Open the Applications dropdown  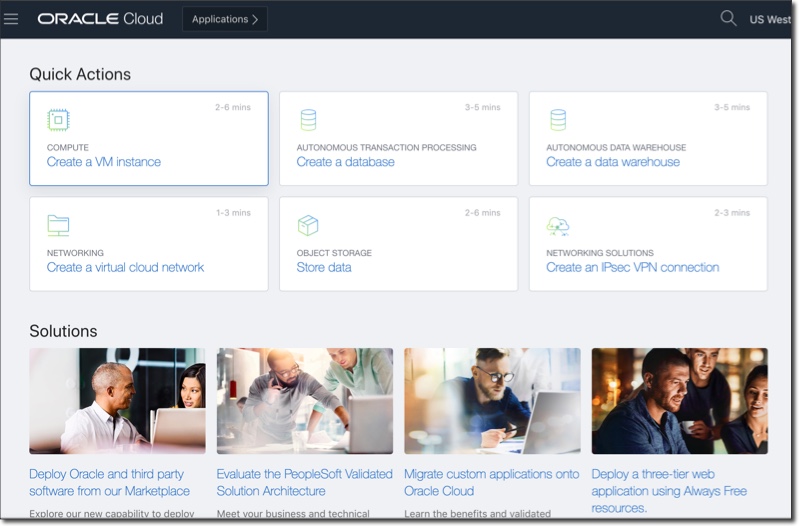coord(225,19)
